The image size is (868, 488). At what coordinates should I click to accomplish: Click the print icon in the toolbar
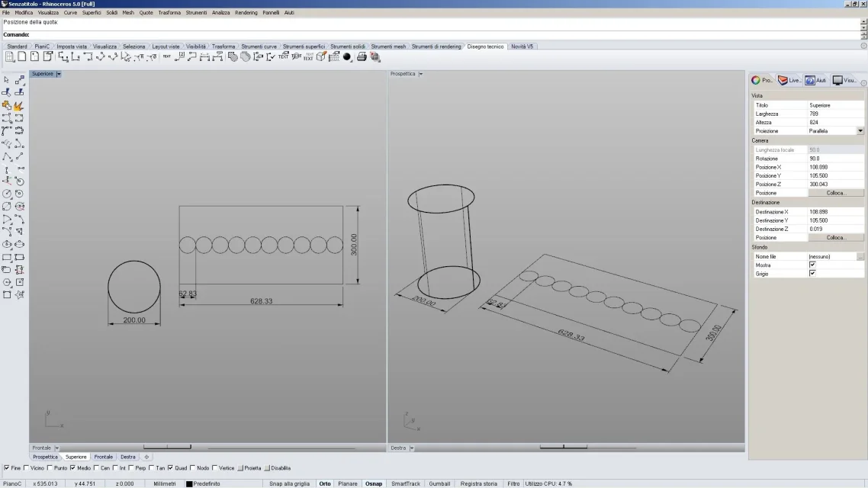[362, 56]
